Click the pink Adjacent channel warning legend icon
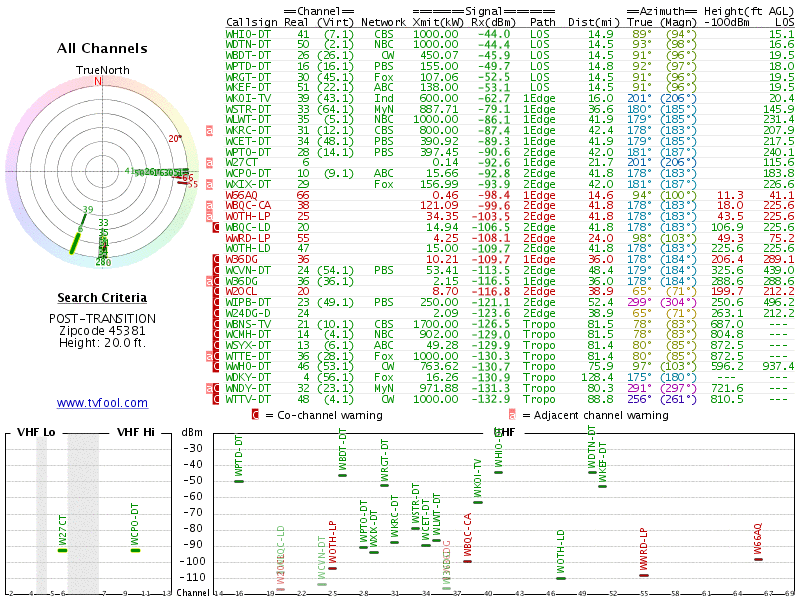Screen dimensions: 800x600 pyautogui.click(x=512, y=415)
